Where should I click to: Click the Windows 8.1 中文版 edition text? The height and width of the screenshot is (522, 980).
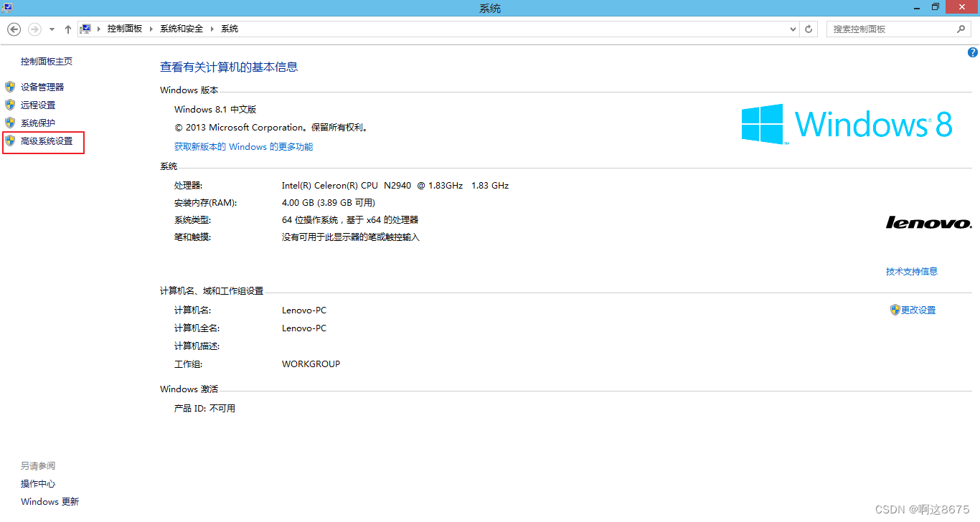(215, 110)
